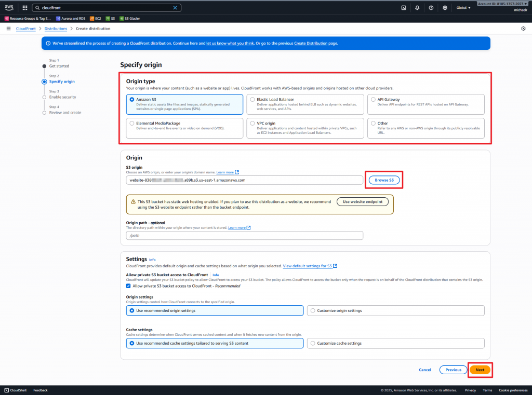Image resolution: width=532 pixels, height=395 pixels.
Task: Click Use website endpoint button
Action: [362, 201]
